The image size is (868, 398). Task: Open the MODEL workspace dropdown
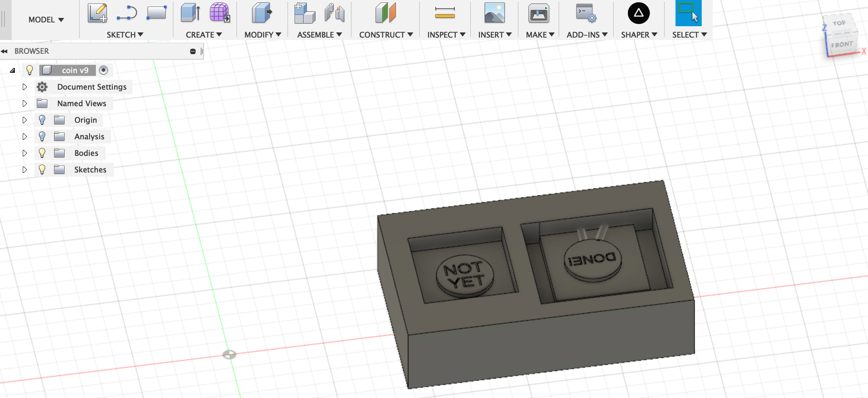(x=46, y=20)
